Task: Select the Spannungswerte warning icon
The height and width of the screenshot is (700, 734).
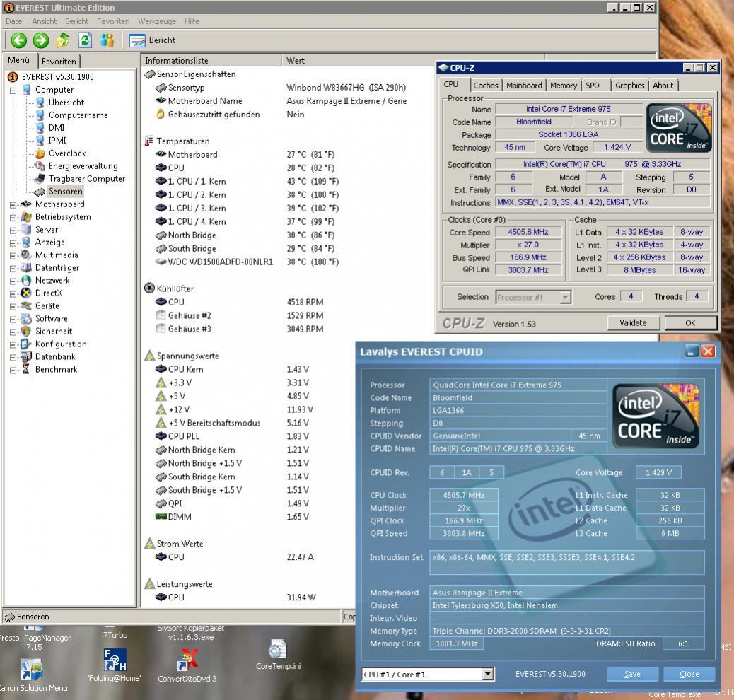Action: tap(149, 356)
